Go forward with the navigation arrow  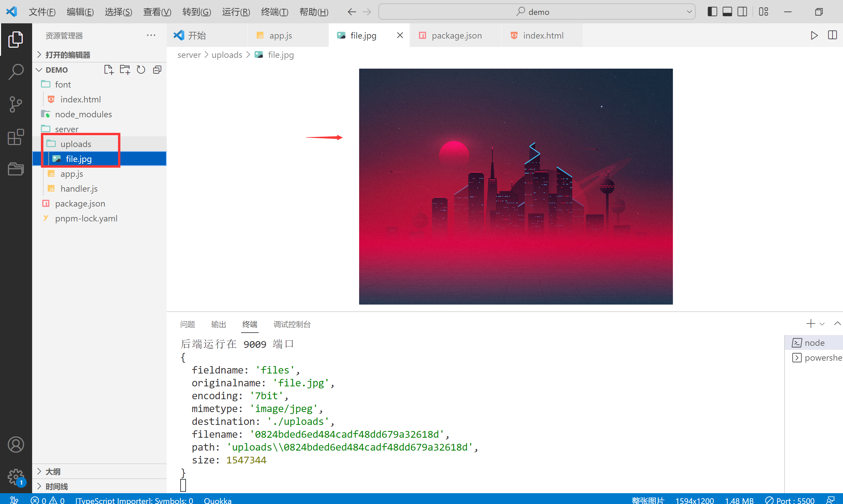[367, 12]
